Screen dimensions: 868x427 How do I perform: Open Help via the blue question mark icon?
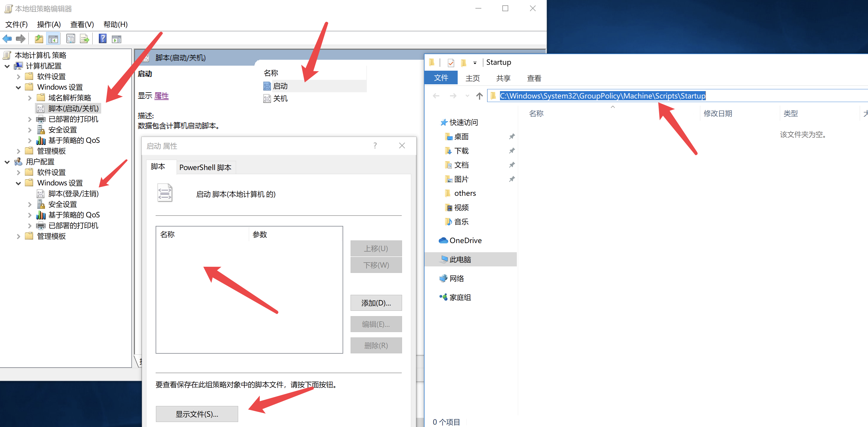(x=102, y=39)
